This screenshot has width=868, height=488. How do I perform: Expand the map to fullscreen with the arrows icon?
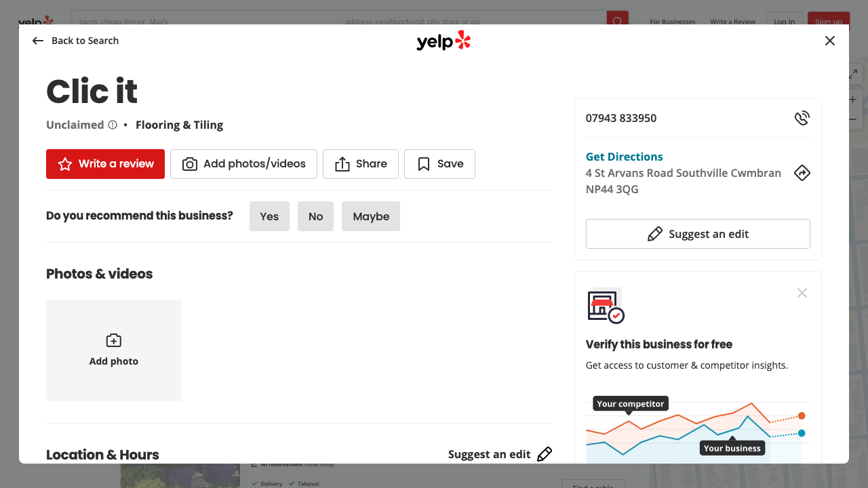(x=852, y=73)
